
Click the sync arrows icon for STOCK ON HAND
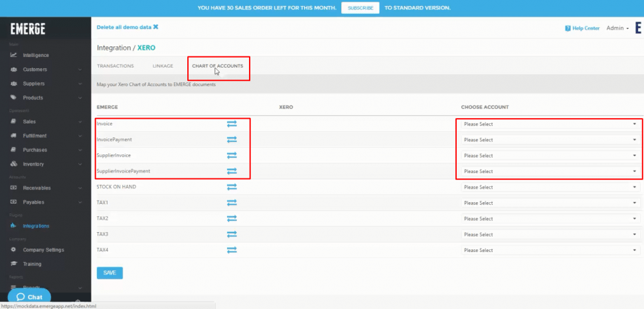(232, 187)
